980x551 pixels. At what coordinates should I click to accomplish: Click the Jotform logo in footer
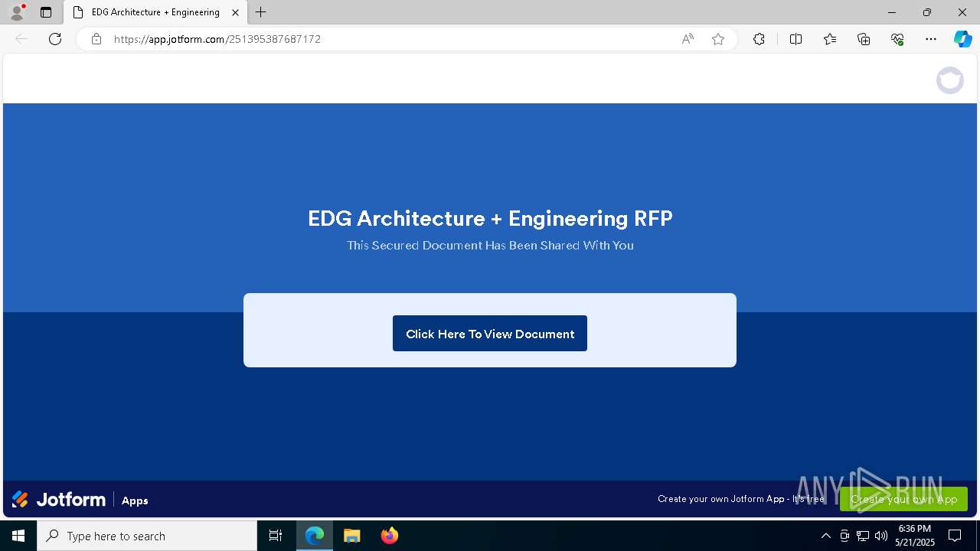(59, 500)
